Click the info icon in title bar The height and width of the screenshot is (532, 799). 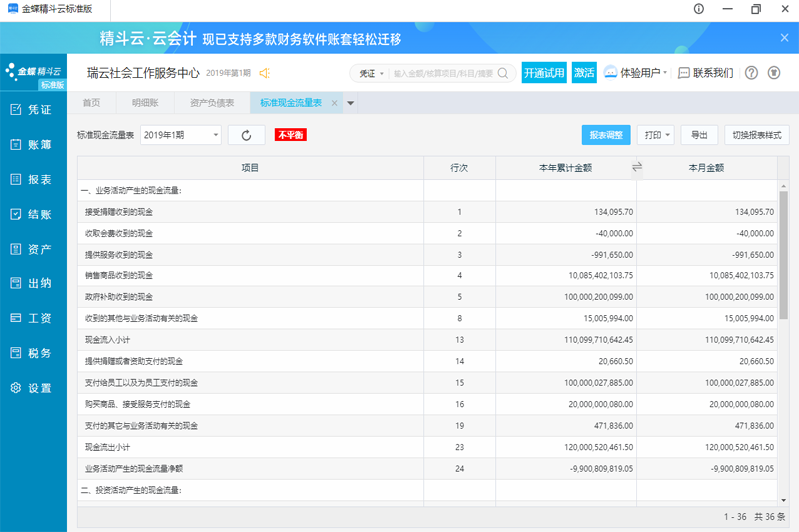click(x=698, y=9)
